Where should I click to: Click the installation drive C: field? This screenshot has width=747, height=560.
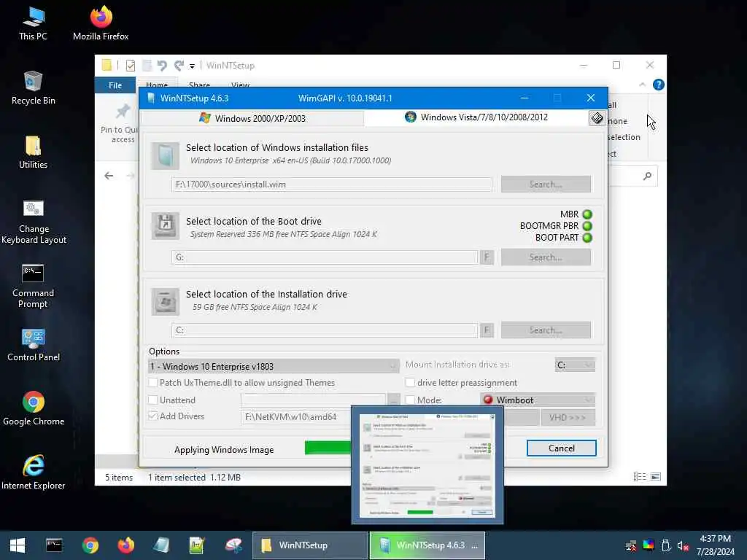pyautogui.click(x=325, y=330)
